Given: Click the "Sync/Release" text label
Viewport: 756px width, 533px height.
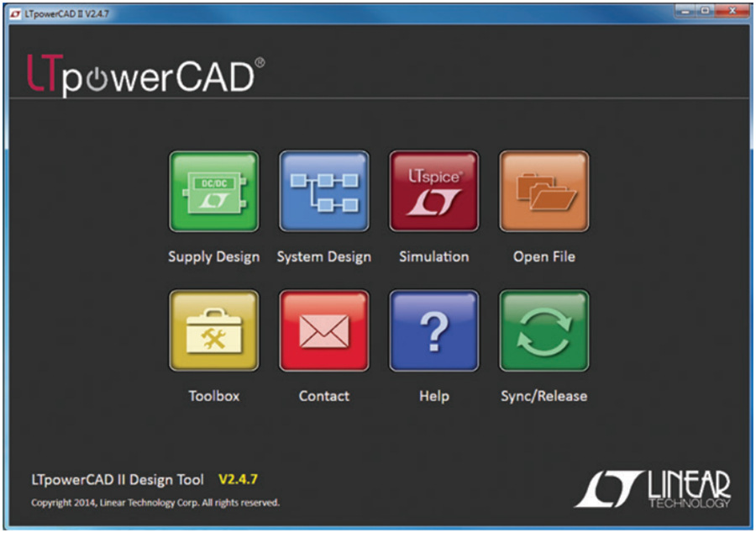Looking at the screenshot, I should click(x=543, y=396).
